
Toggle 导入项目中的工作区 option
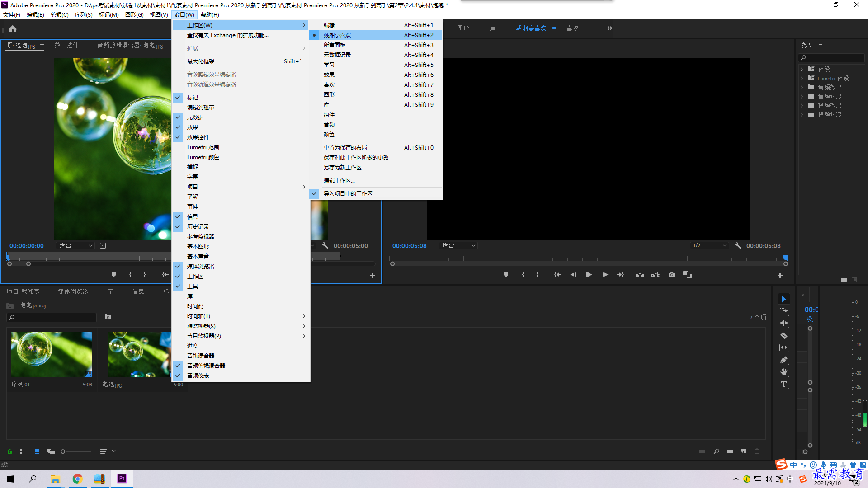click(x=375, y=193)
